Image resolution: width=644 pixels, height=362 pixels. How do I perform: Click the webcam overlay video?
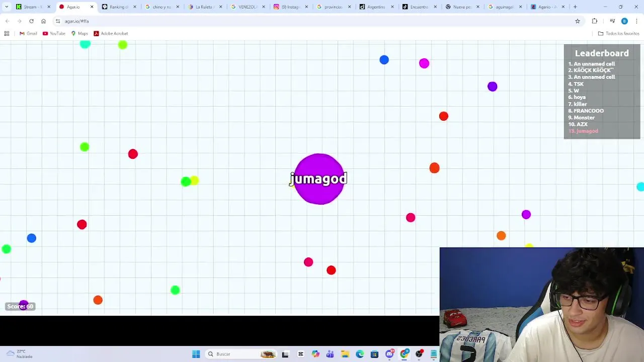click(x=541, y=305)
